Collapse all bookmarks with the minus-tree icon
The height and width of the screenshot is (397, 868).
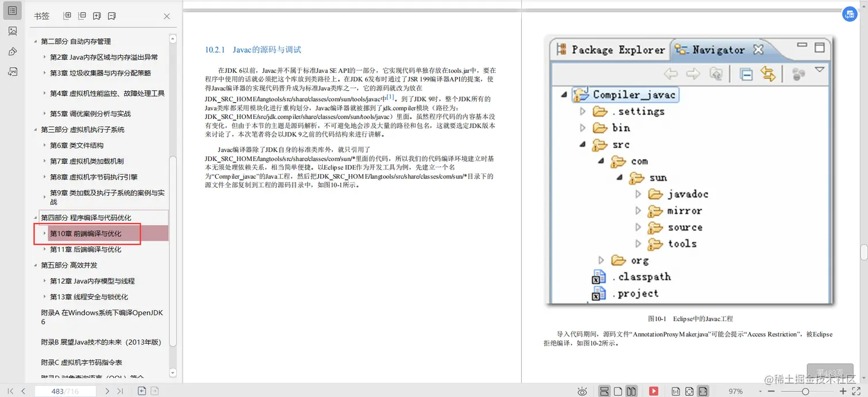coord(82,16)
